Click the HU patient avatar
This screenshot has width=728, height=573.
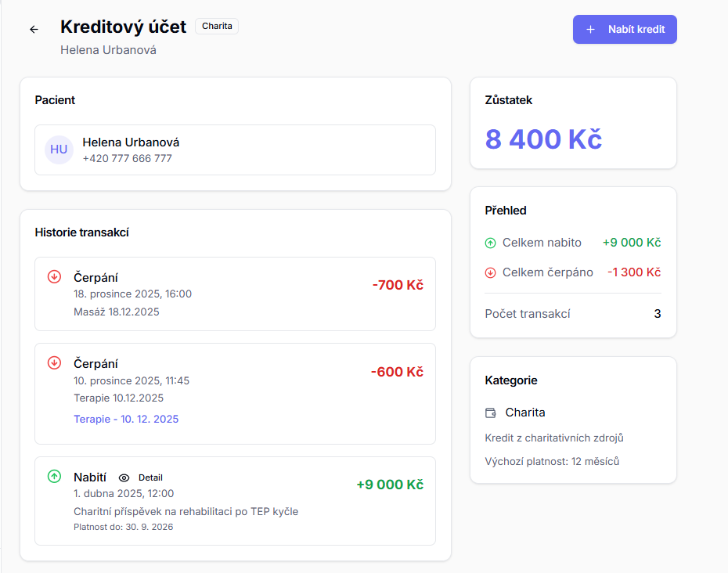pyautogui.click(x=59, y=150)
